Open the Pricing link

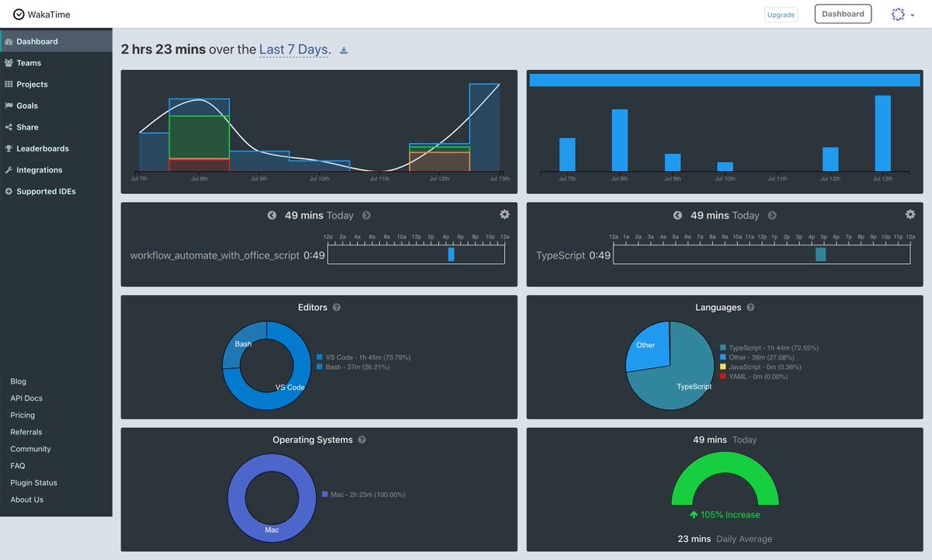click(23, 416)
